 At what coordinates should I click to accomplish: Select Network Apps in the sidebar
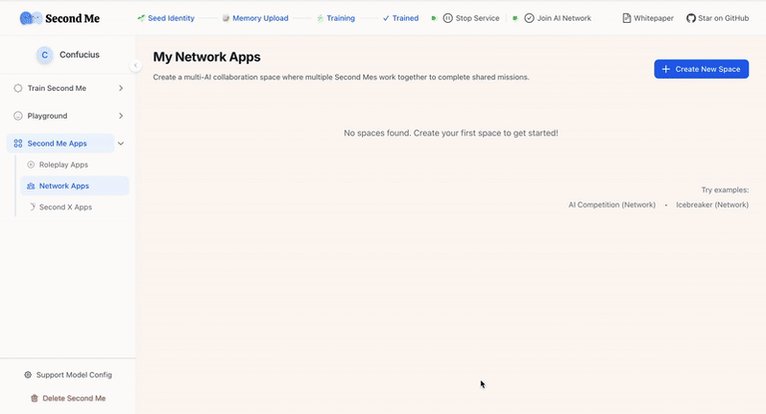(74, 186)
